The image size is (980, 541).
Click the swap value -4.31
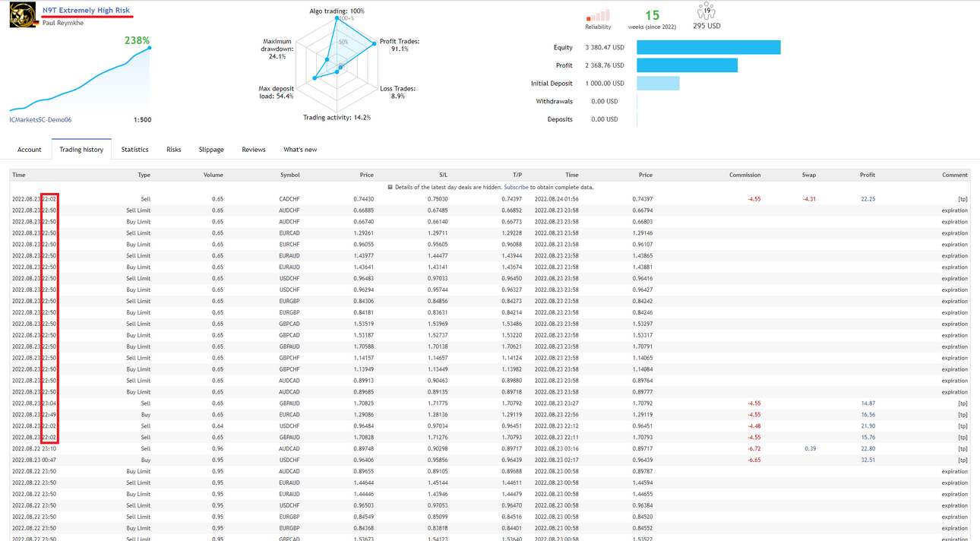pos(809,199)
